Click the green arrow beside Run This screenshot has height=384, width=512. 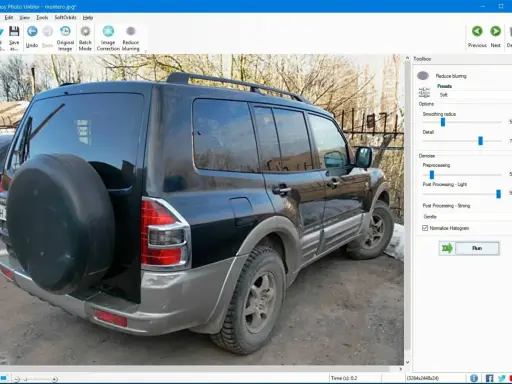click(x=447, y=248)
